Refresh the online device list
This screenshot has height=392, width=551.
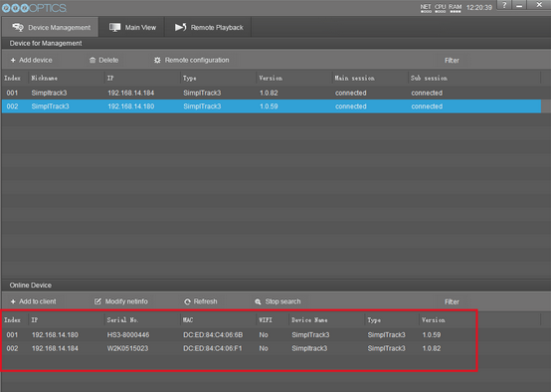(x=201, y=301)
